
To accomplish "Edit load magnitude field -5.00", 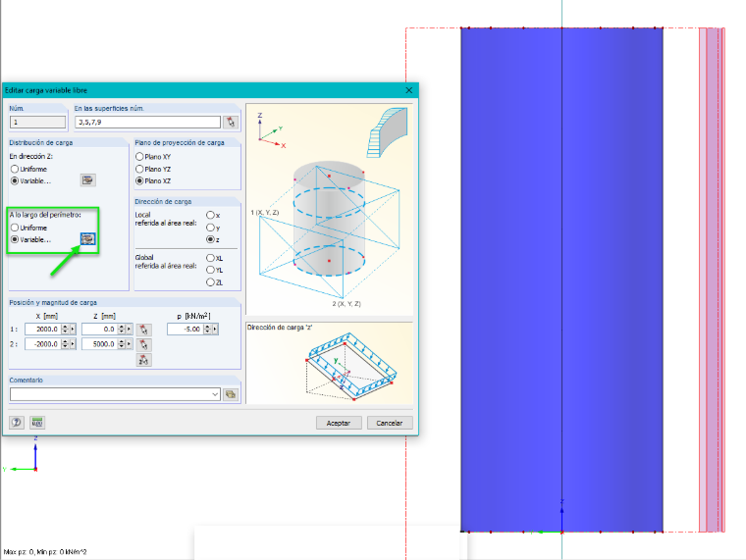I will (x=186, y=329).
